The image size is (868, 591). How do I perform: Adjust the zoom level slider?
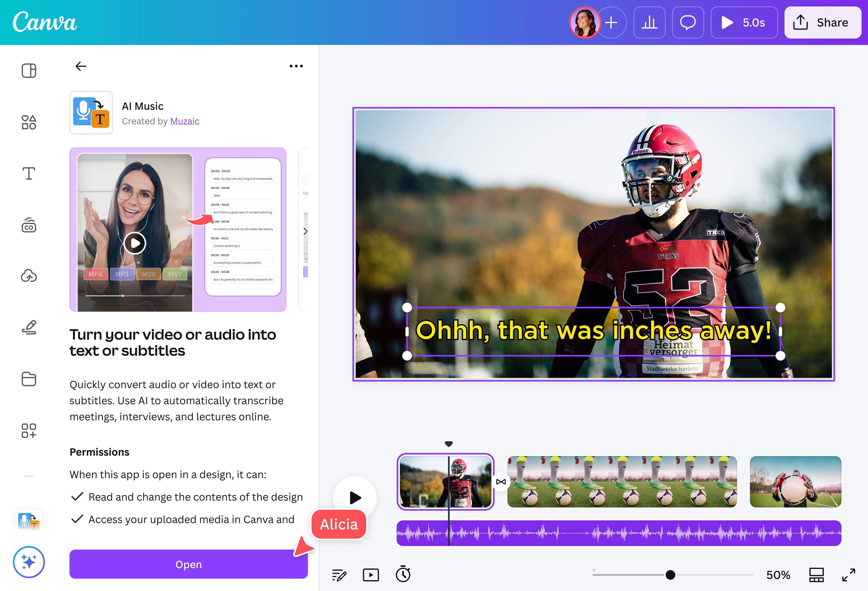tap(670, 575)
